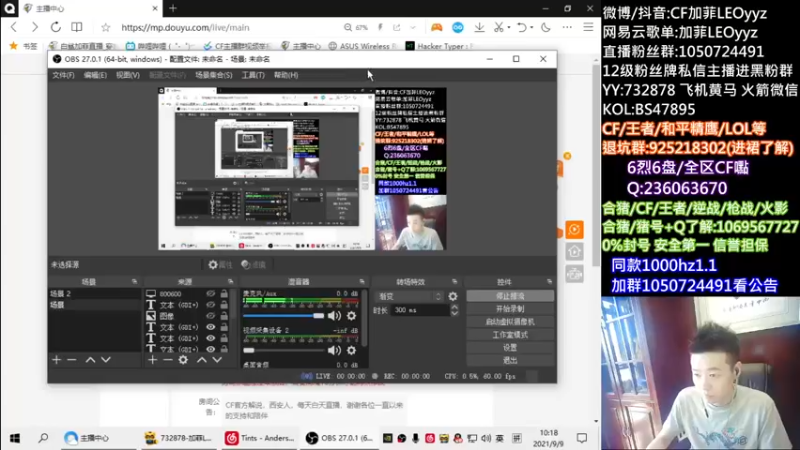The image size is (800, 450).
Task: Toggle browser night mode moon icon
Action: [x=546, y=27]
